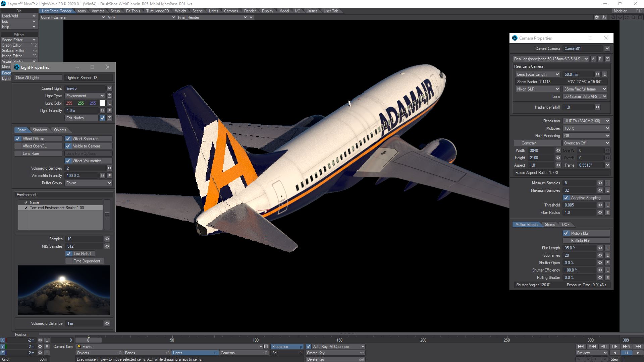Open the TurbulenceFD menu tab
Screen dimensions: 644x362
tap(157, 11)
